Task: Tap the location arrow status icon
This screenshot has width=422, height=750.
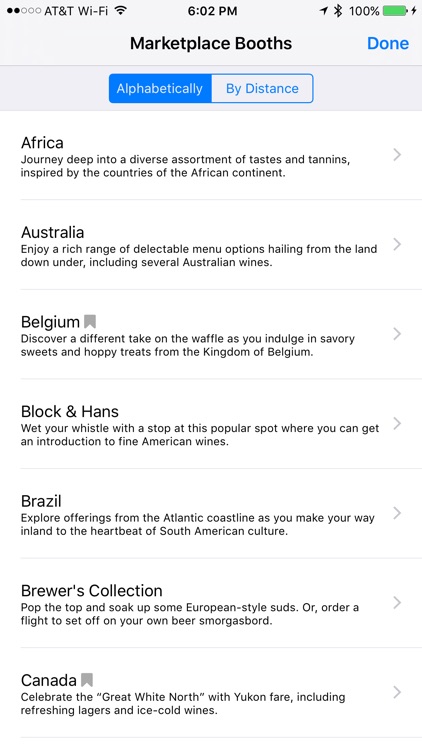Action: [324, 11]
